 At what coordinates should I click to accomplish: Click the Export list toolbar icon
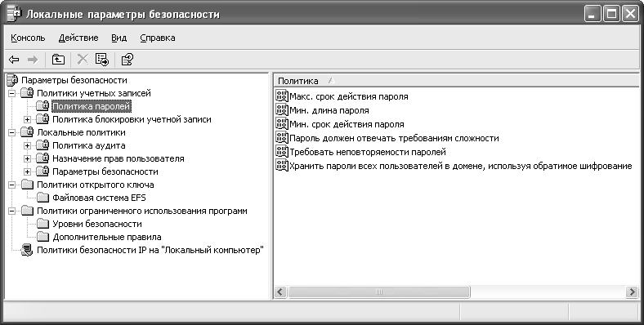point(102,60)
